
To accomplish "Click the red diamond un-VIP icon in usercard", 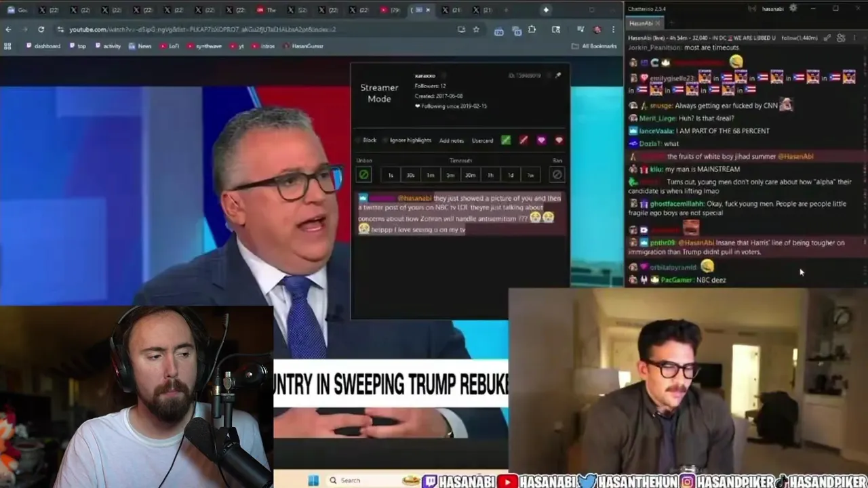I will click(559, 140).
